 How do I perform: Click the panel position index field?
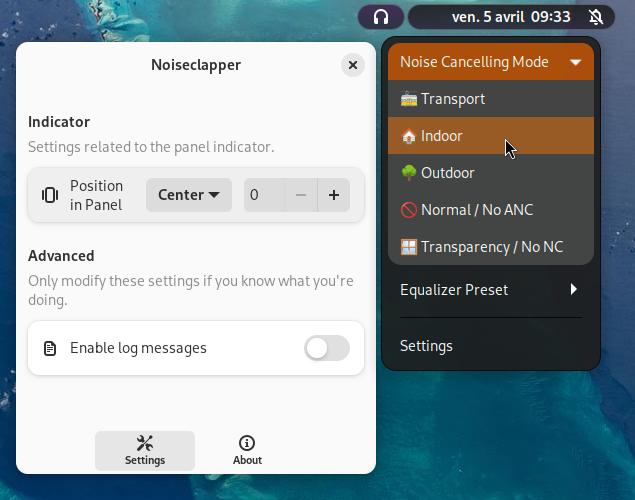(x=264, y=195)
